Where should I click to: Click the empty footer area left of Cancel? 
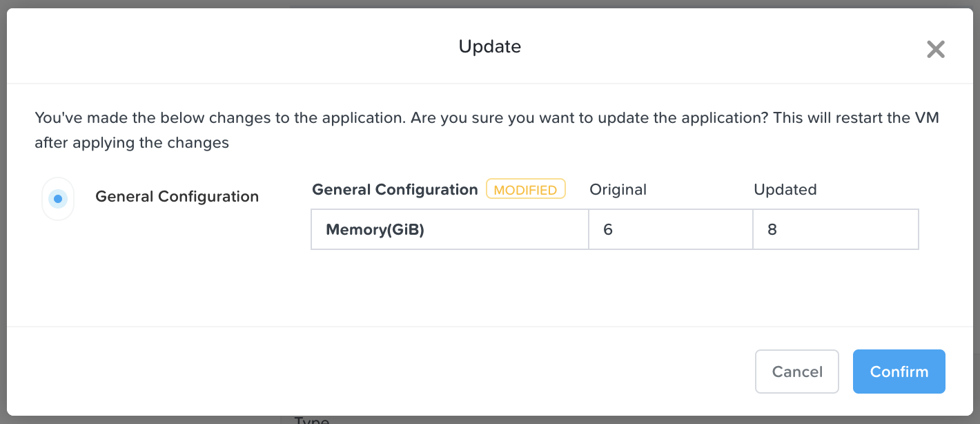click(380, 372)
